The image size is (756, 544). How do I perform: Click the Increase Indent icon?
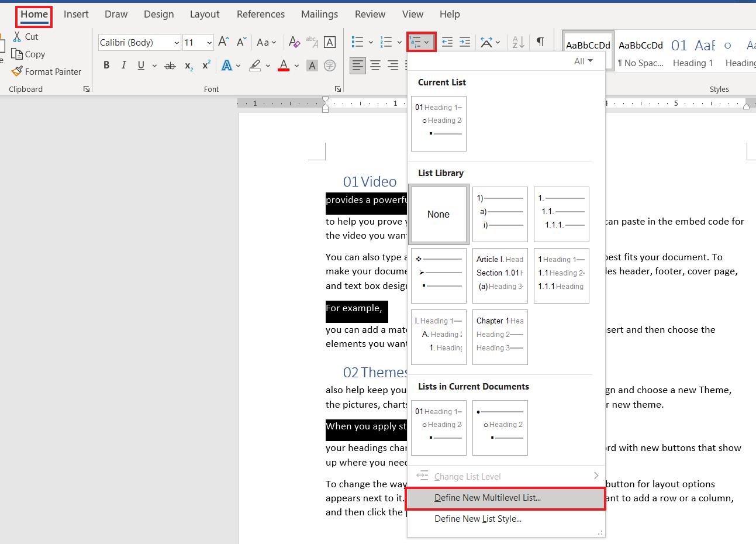coord(465,42)
